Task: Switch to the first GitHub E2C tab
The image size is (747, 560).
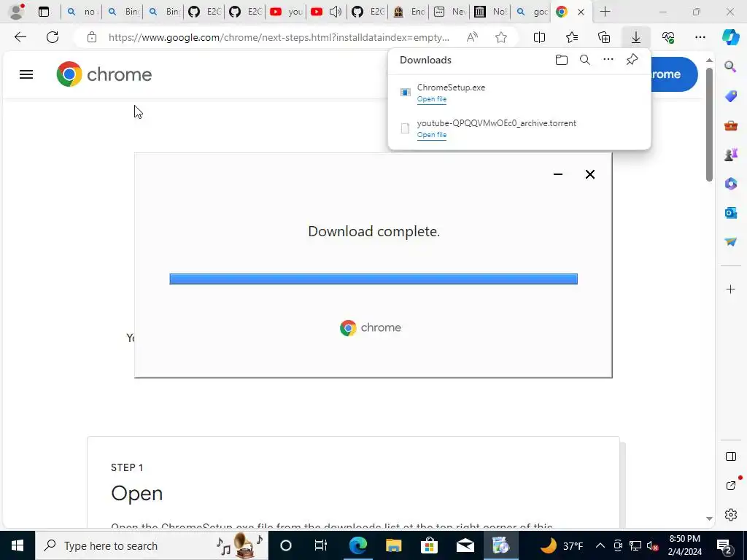Action: coord(204,12)
